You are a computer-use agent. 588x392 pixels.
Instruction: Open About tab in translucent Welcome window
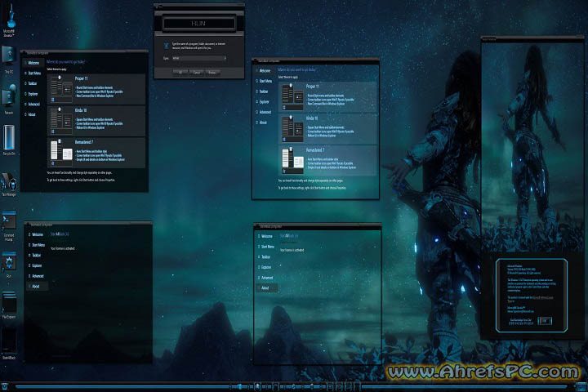(263, 122)
